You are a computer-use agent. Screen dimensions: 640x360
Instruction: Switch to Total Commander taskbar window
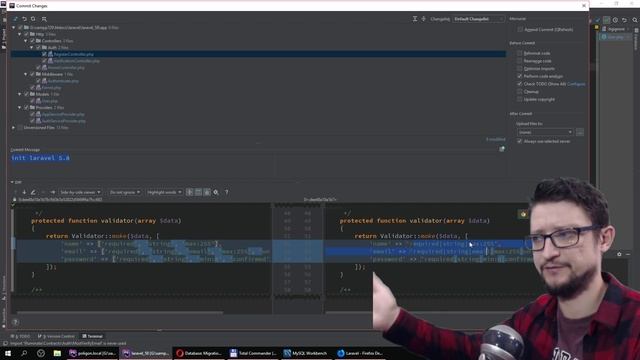[x=253, y=353]
